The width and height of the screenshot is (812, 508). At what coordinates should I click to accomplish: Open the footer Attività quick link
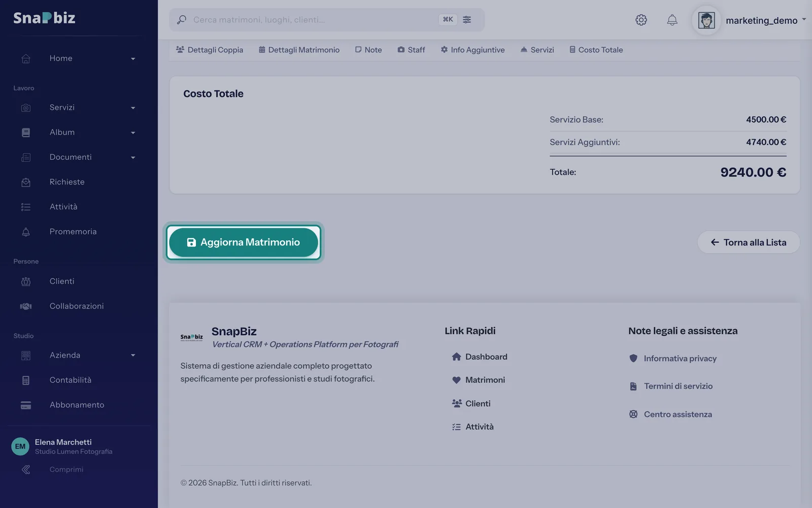coord(473,427)
